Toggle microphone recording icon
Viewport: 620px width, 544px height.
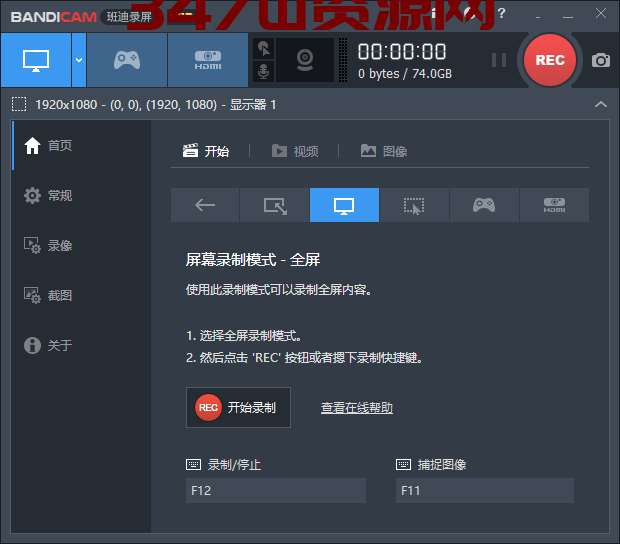click(x=264, y=71)
